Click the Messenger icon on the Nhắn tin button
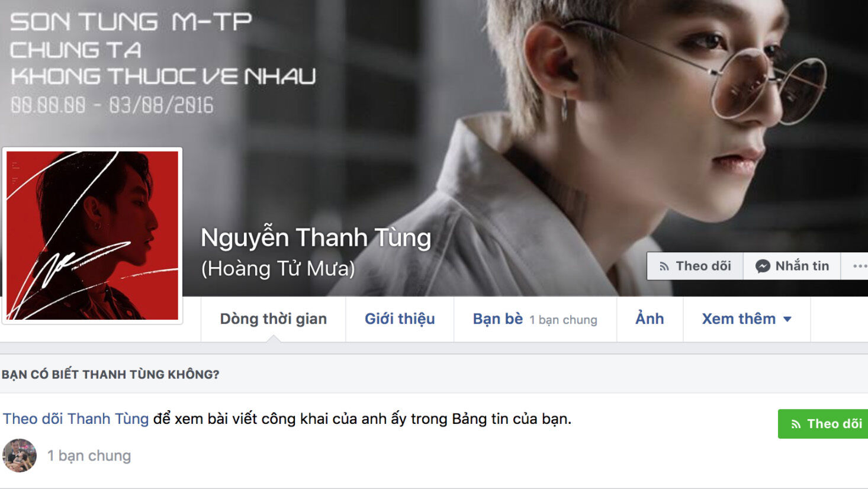The height and width of the screenshot is (489, 868). click(x=763, y=266)
